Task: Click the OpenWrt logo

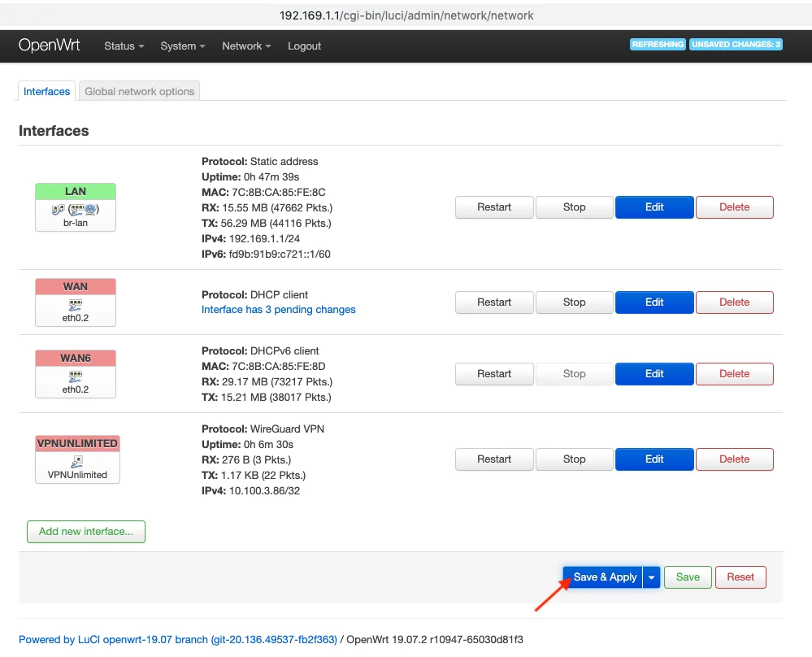Action: click(x=50, y=46)
